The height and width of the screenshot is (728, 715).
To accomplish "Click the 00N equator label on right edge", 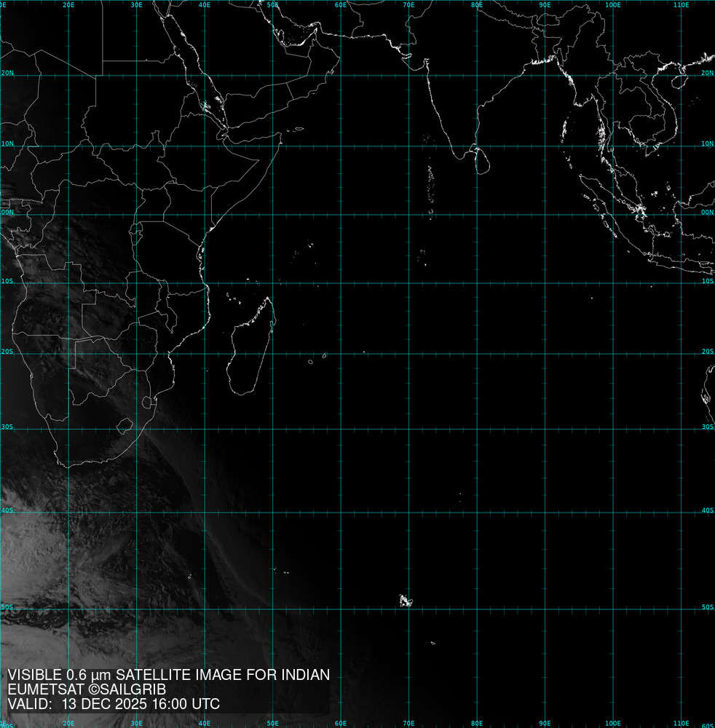I will click(707, 213).
